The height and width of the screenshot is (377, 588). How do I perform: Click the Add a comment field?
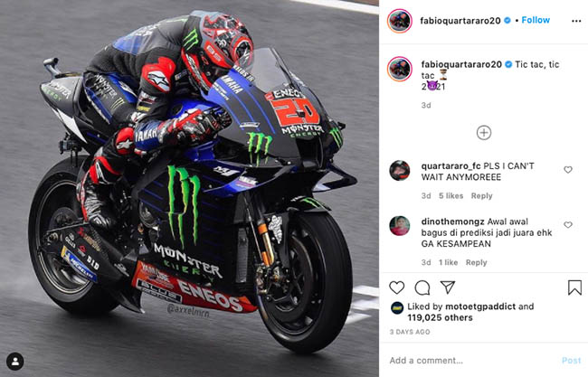click(x=472, y=361)
